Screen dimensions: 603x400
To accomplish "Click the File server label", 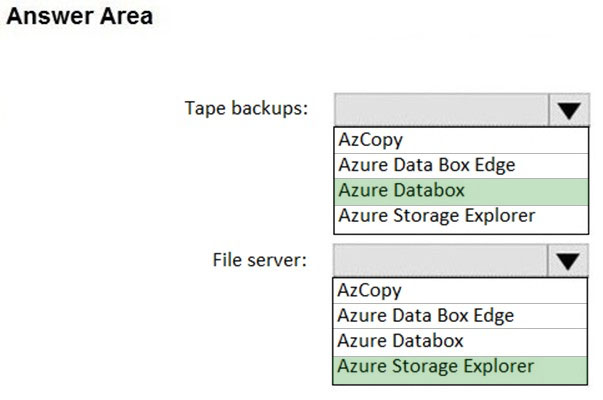I will tap(260, 260).
